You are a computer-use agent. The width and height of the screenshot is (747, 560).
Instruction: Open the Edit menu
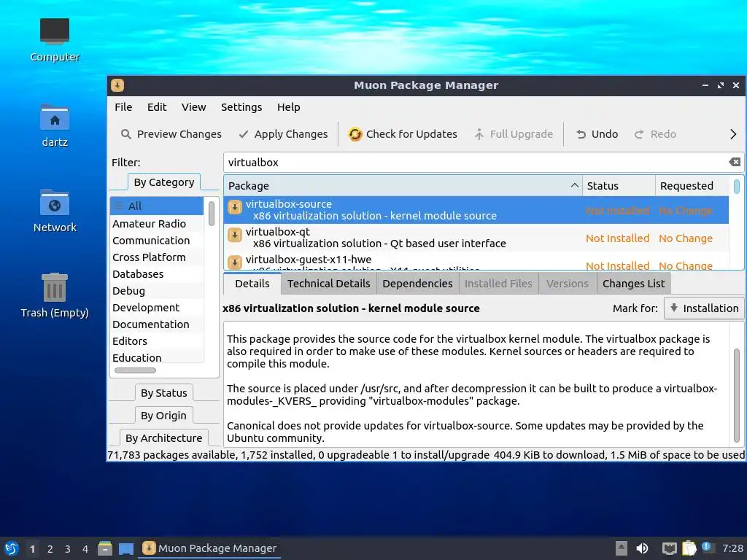(x=157, y=107)
